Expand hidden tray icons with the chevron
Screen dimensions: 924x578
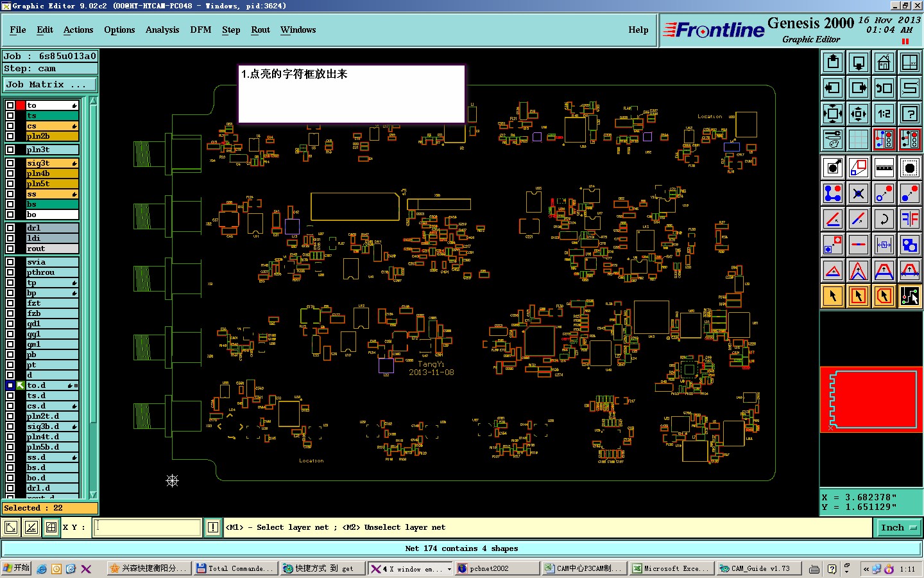point(866,569)
